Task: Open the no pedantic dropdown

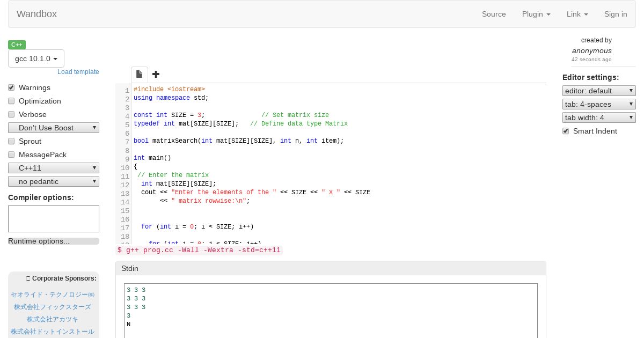Action: pyautogui.click(x=54, y=181)
